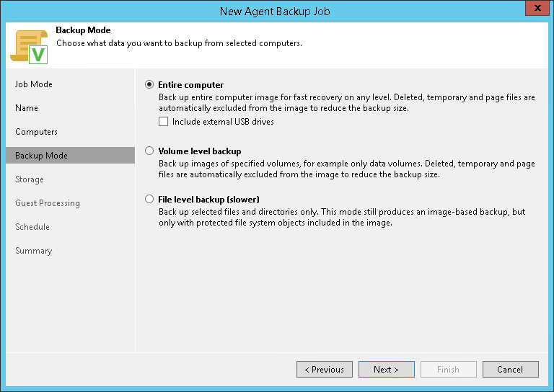Select the Backup Mode step
This screenshot has width=554, height=392.
coord(41,156)
